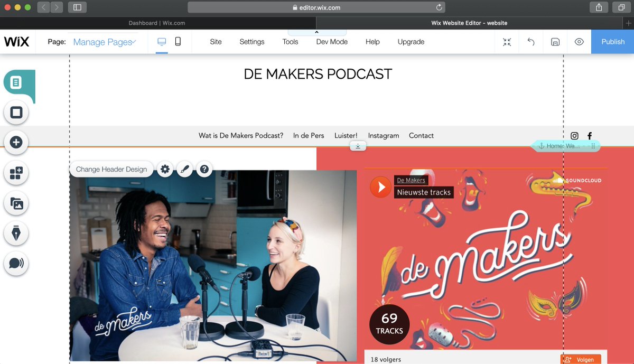This screenshot has width=634, height=364.
Task: Open the Site menu
Action: 216,42
